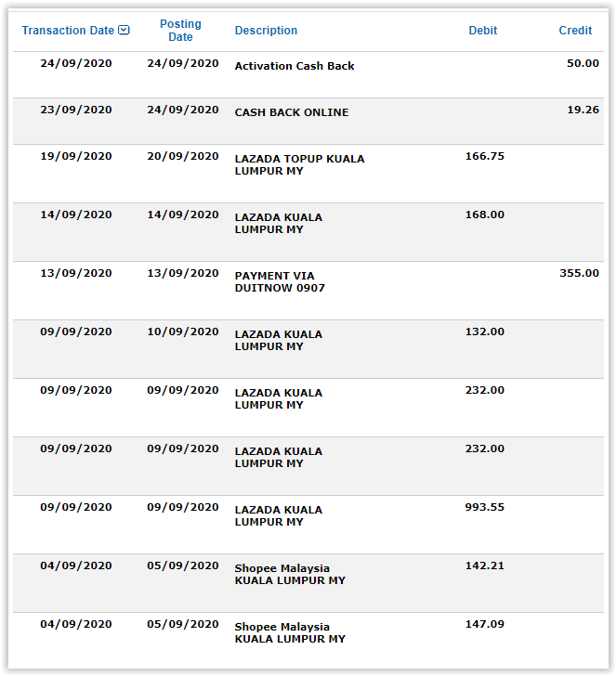Click posting date 10/09/2020
This screenshot has height=676, width=616.
[183, 331]
